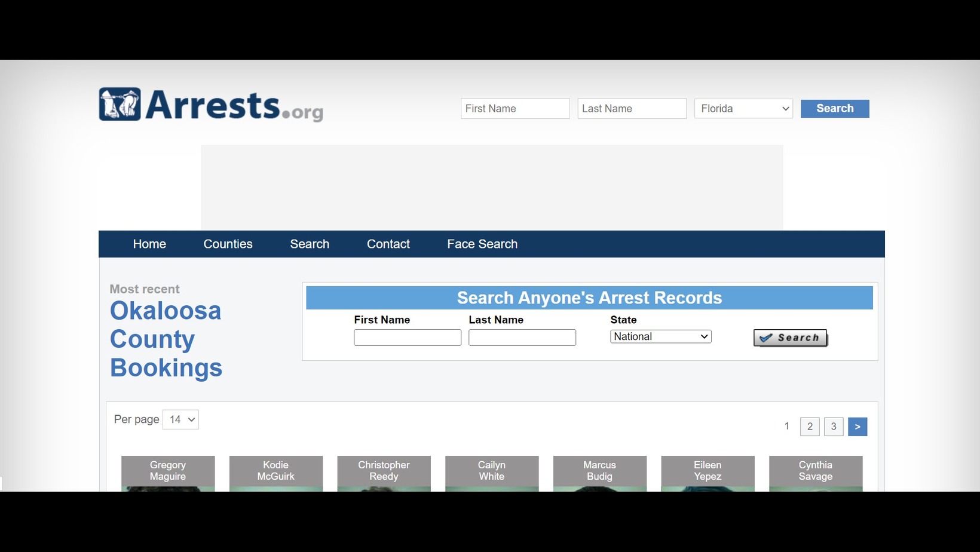Open Marcus Budig booking card
The image size is (980, 552).
[600, 473]
